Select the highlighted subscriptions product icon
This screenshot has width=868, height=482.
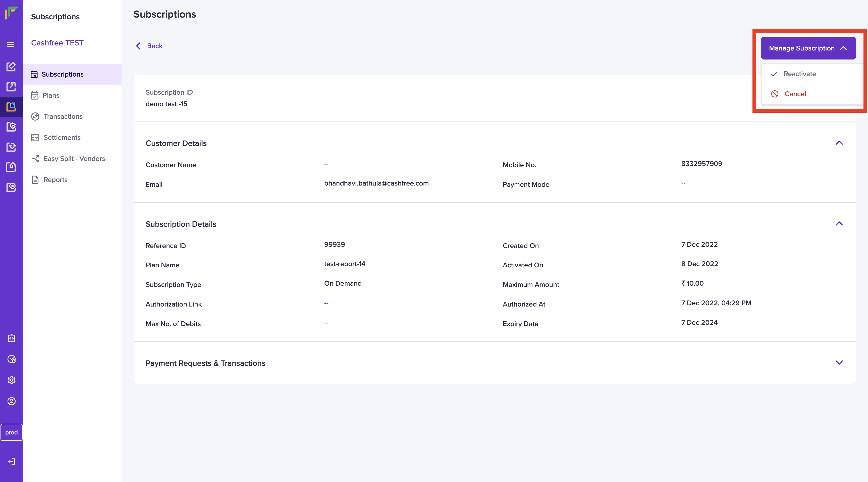pos(11,107)
